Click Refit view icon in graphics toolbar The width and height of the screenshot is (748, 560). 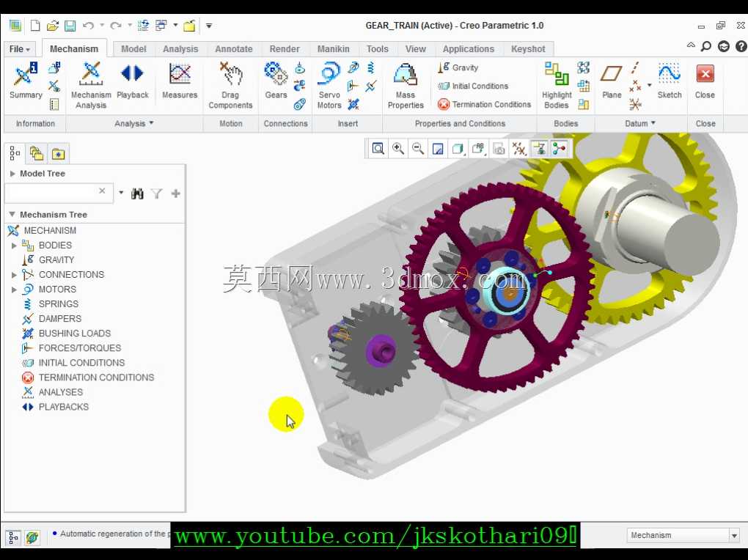tap(378, 149)
